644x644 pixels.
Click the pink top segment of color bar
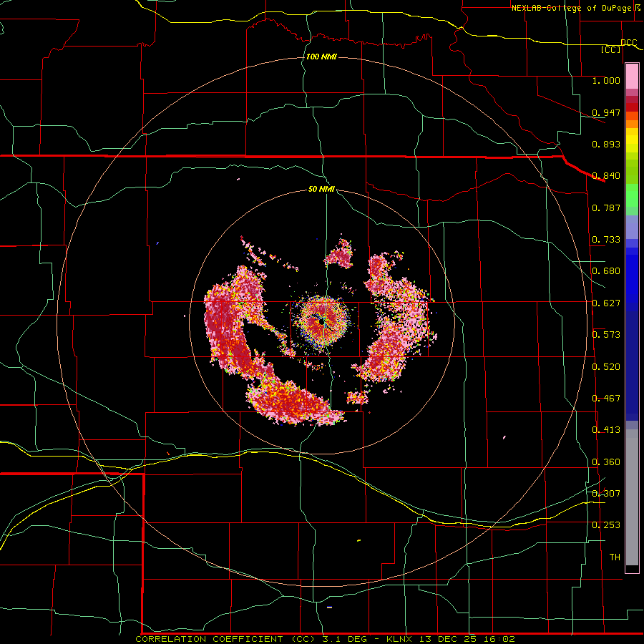click(632, 76)
